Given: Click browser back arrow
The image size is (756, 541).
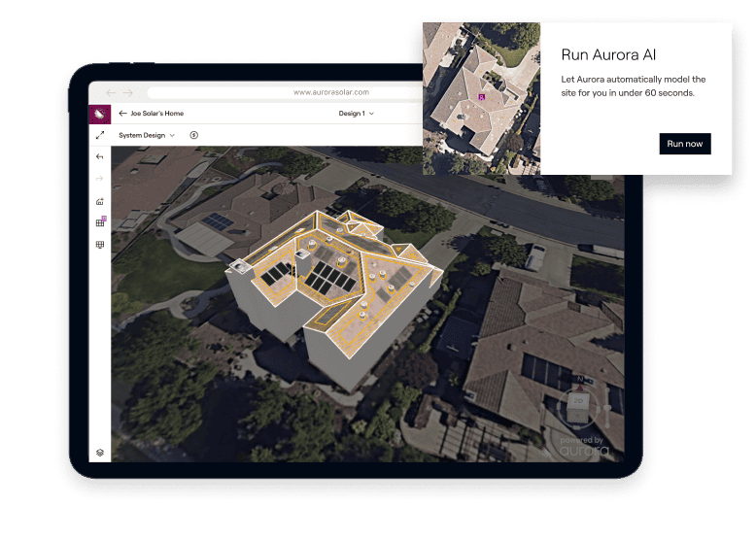Looking at the screenshot, I should tap(111, 92).
